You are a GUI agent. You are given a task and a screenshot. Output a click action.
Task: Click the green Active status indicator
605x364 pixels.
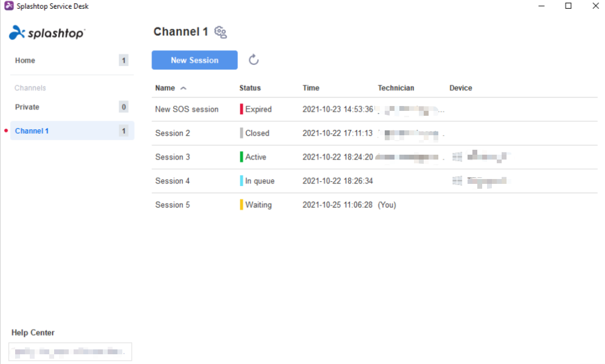[x=241, y=157]
